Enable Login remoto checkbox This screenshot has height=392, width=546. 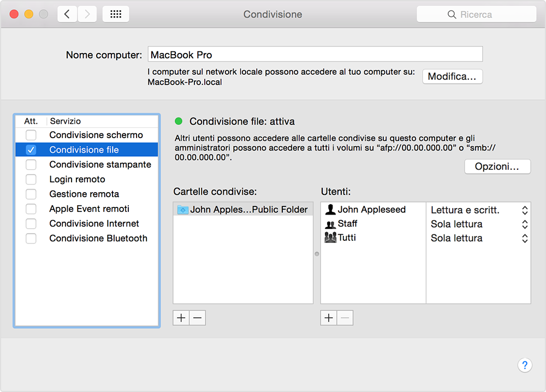(x=31, y=179)
